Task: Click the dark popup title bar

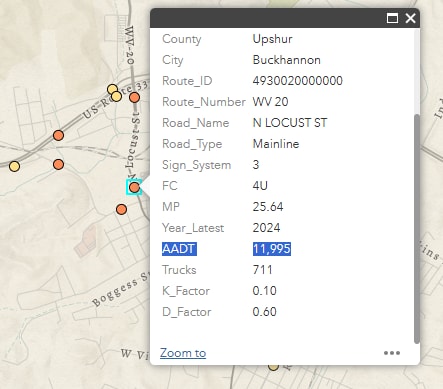Action: [267, 18]
